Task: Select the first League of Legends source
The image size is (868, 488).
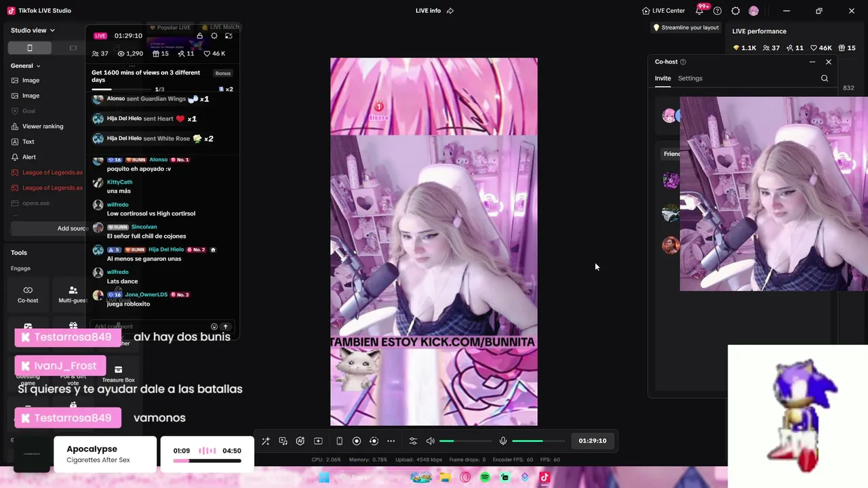Action: point(47,173)
